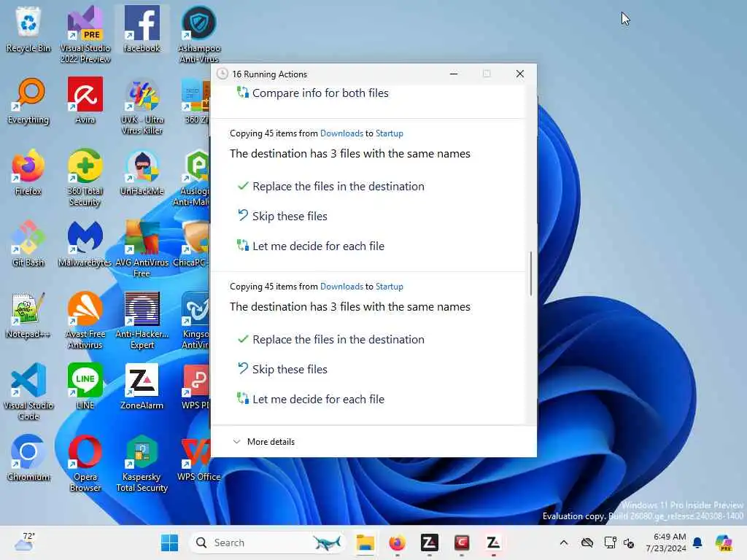Minimize the 16 Running Actions window
747x560 pixels.
454,74
